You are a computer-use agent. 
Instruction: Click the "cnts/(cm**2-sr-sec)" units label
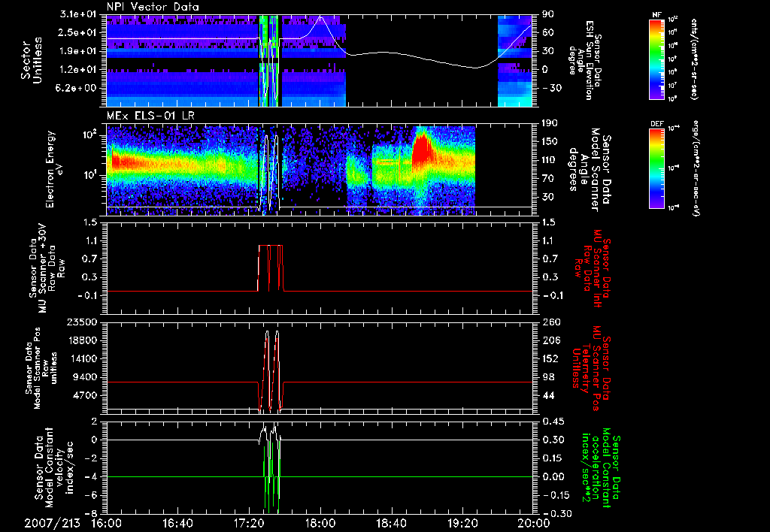694,59
